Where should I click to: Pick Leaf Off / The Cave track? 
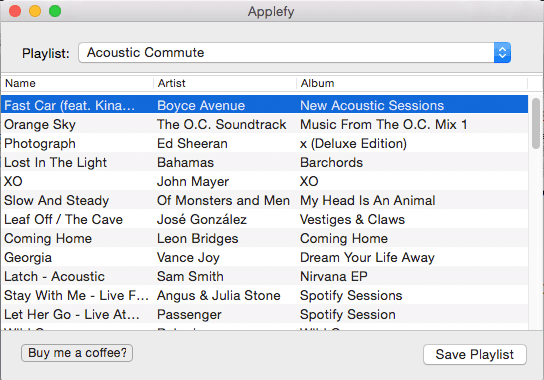point(264,219)
